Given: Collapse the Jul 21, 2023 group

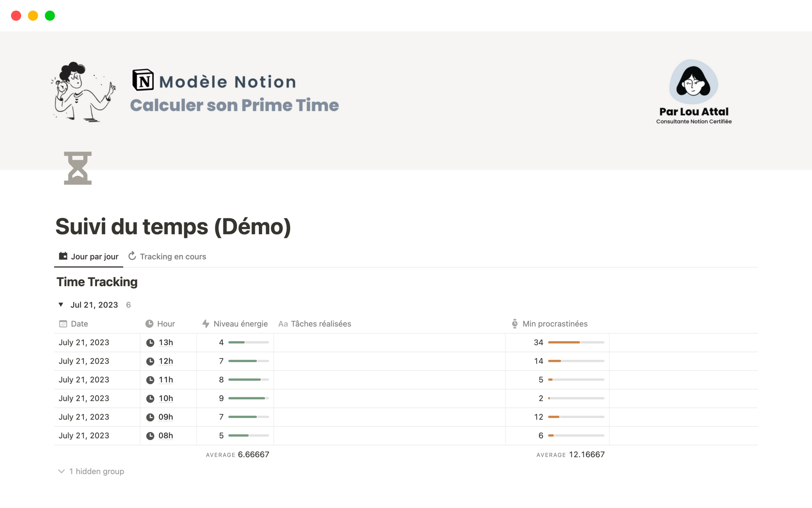Looking at the screenshot, I should pyautogui.click(x=61, y=305).
